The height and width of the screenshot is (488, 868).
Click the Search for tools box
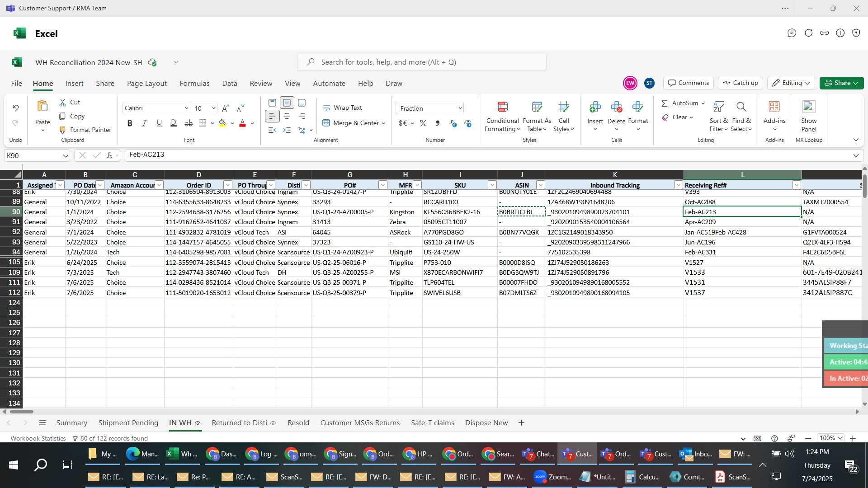click(x=421, y=62)
